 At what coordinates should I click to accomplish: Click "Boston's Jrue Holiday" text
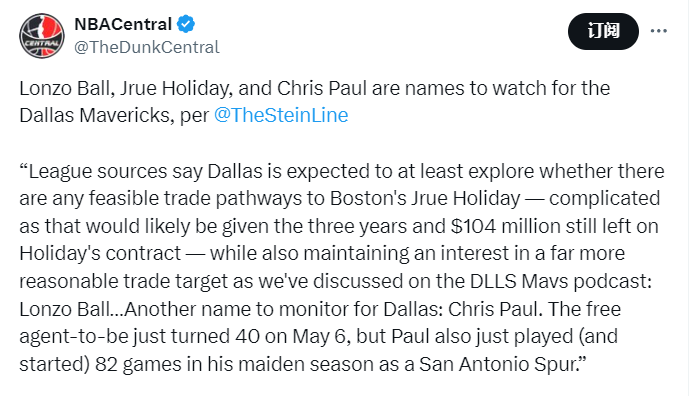click(x=425, y=198)
